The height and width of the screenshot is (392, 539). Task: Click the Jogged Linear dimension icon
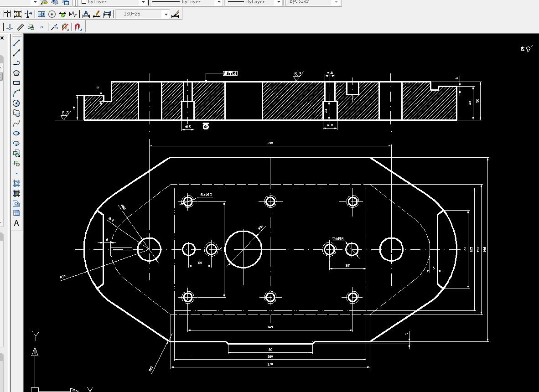[73, 14]
